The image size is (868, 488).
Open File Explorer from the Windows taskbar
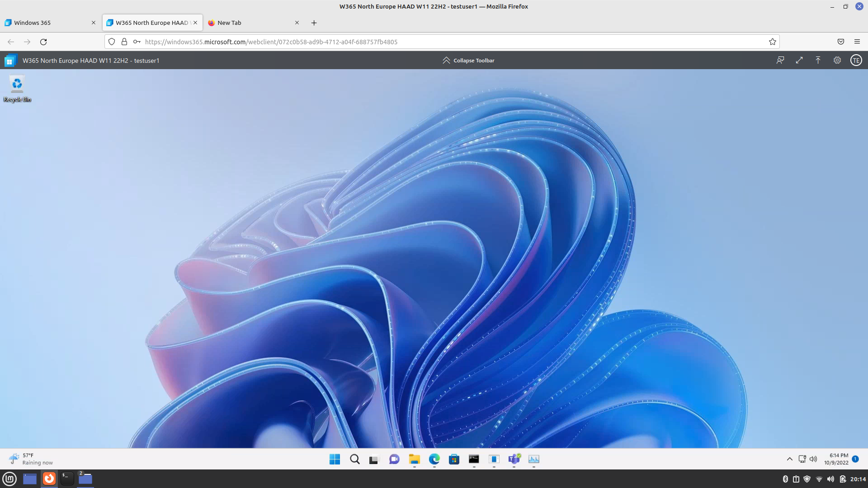415,460
